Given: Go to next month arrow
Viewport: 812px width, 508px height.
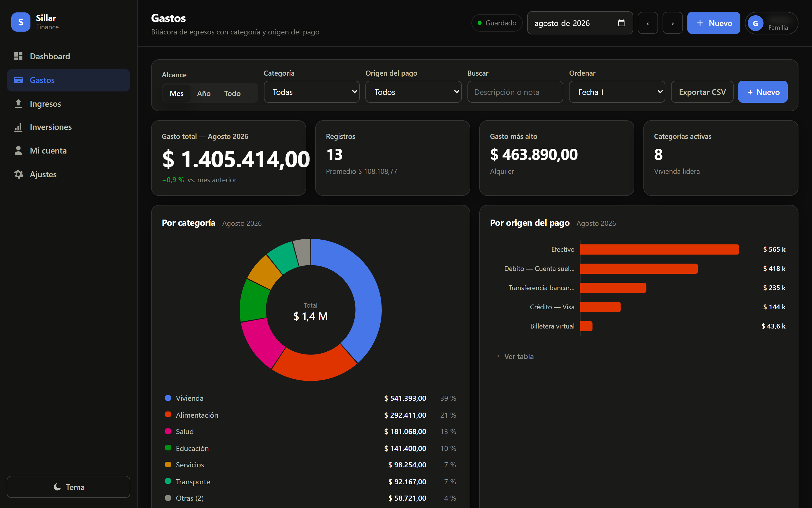Looking at the screenshot, I should pyautogui.click(x=672, y=23).
